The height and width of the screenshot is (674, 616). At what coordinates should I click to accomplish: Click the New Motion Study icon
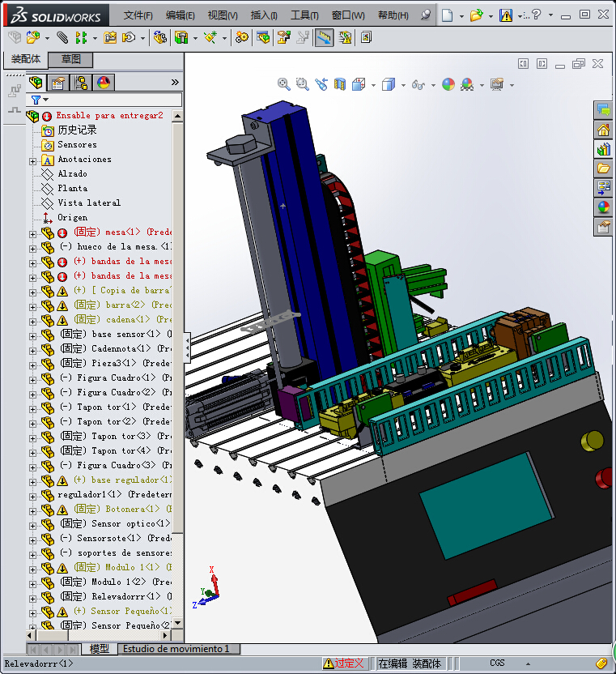[241, 38]
